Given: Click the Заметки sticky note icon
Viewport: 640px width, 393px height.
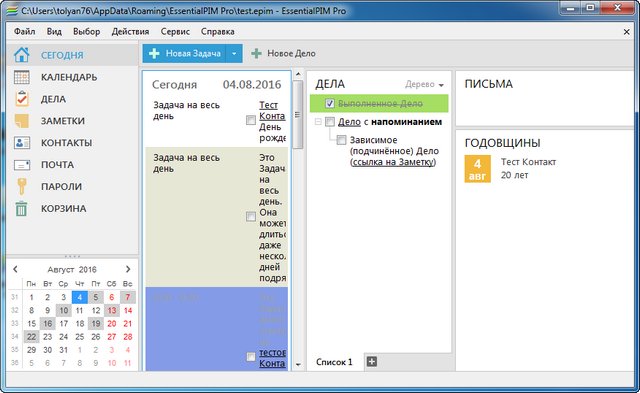Looking at the screenshot, I should 22,121.
